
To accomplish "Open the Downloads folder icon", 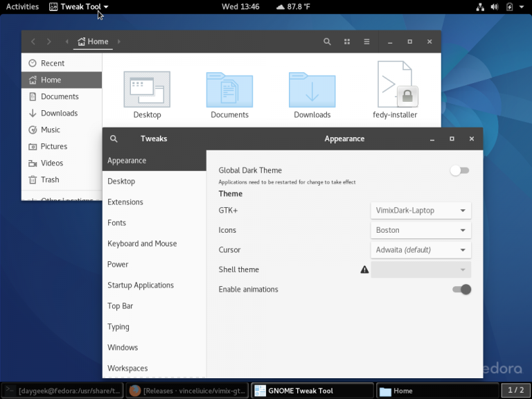I will (312, 90).
